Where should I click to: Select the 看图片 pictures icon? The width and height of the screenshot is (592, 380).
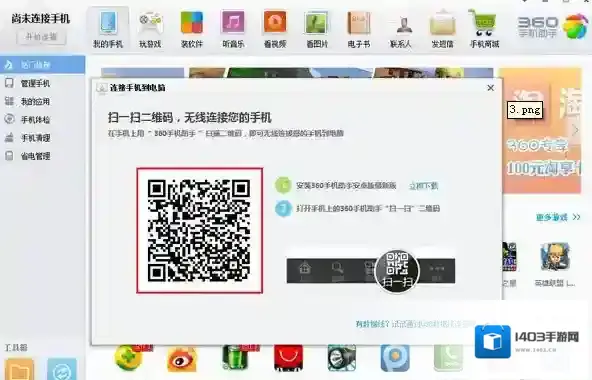tap(317, 23)
